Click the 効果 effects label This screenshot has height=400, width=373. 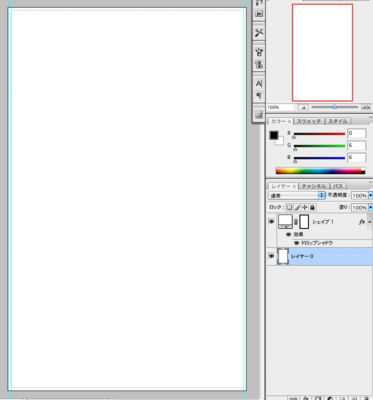point(298,235)
